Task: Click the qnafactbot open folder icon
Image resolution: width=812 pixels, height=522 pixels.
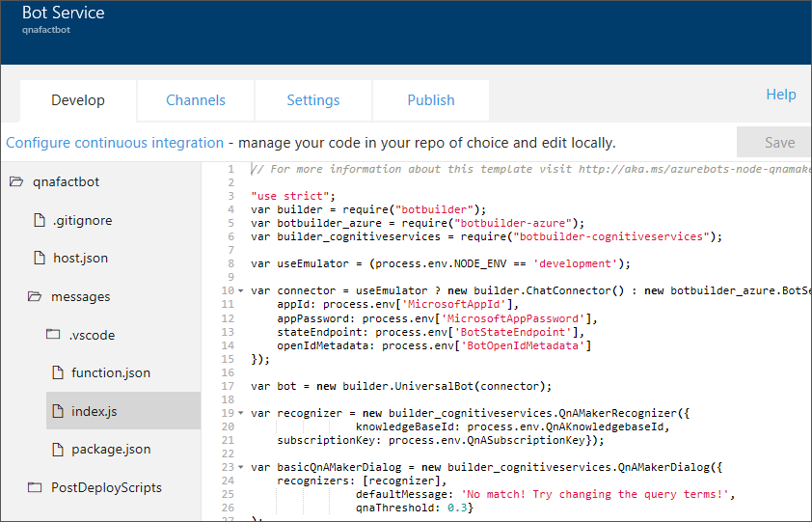Action: click(x=16, y=181)
